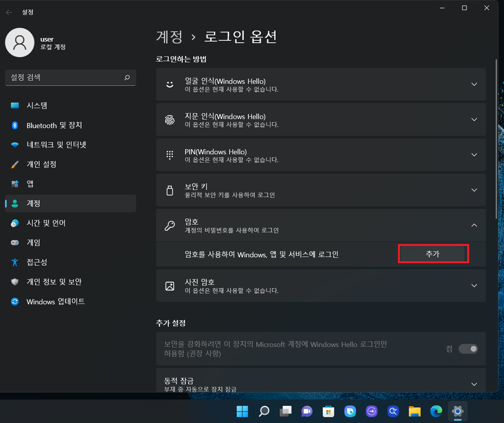Click the 게임 controller icon
Image resolution: width=504 pixels, height=423 pixels.
[15, 243]
